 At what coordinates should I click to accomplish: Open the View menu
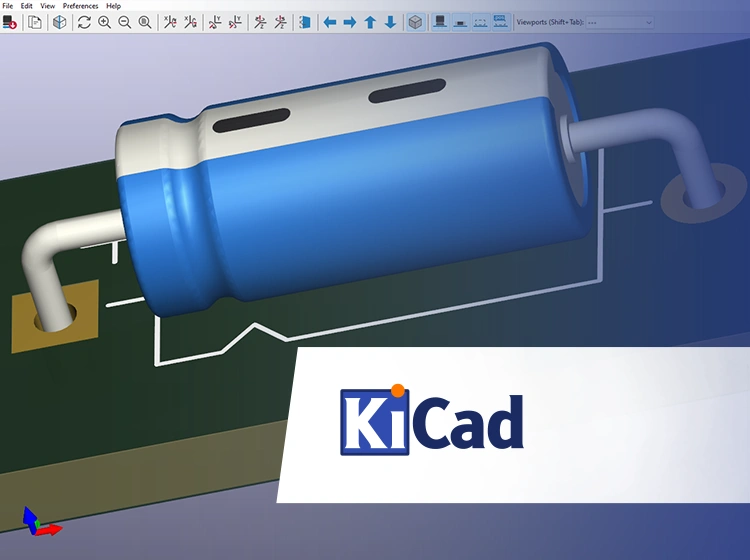[47, 6]
